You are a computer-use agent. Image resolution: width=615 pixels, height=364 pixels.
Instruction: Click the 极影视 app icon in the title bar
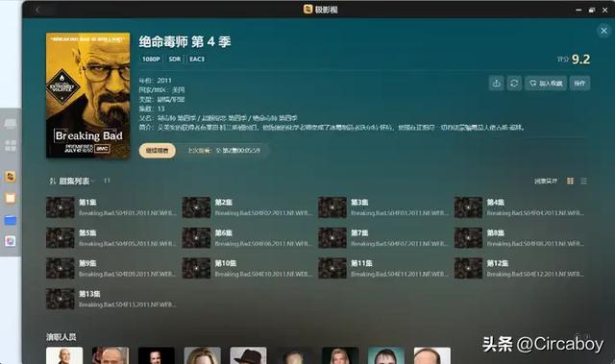(x=307, y=9)
